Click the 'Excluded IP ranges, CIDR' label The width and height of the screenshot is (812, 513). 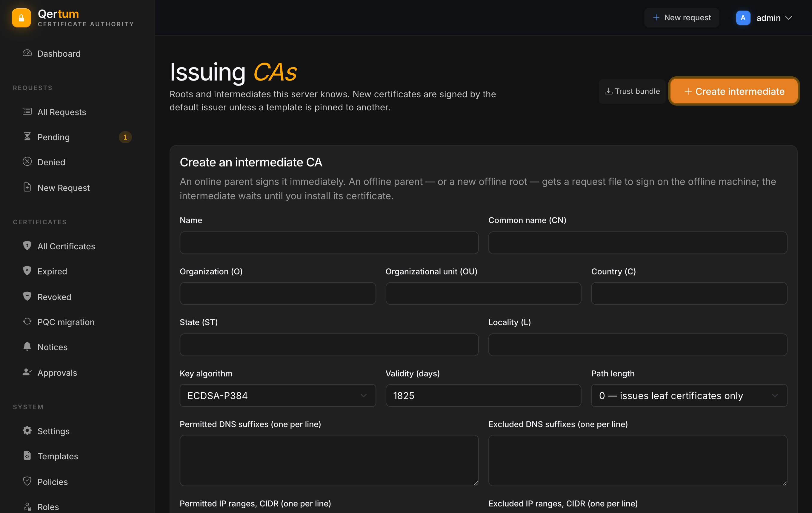click(x=563, y=503)
